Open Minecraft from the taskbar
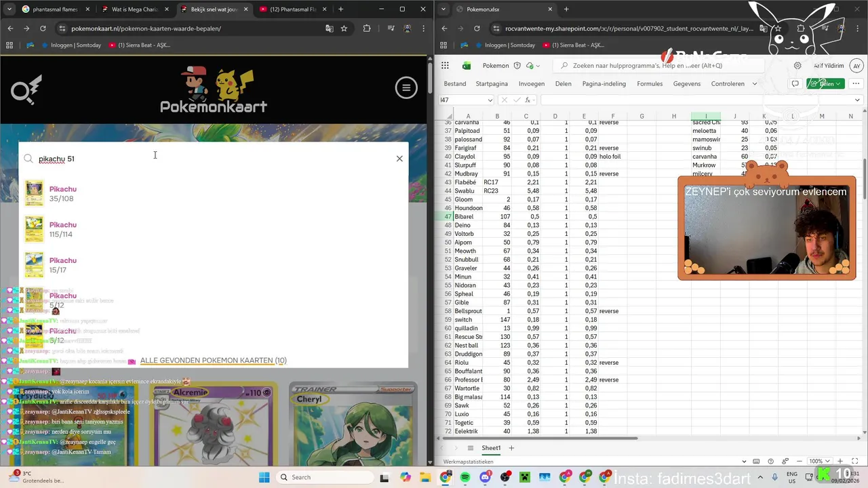The width and height of the screenshot is (868, 488). point(525,477)
